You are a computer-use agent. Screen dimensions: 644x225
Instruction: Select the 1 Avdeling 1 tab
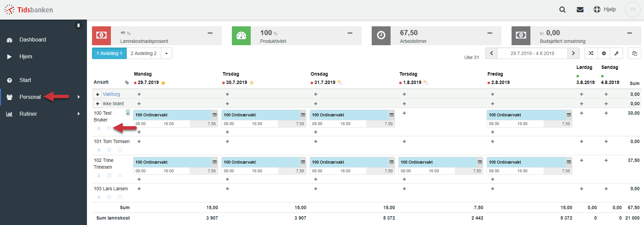(109, 53)
